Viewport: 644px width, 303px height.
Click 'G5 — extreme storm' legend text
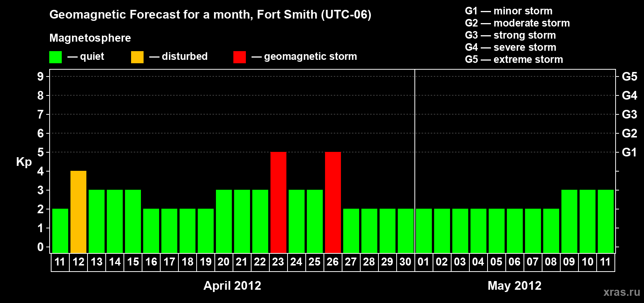(x=514, y=59)
